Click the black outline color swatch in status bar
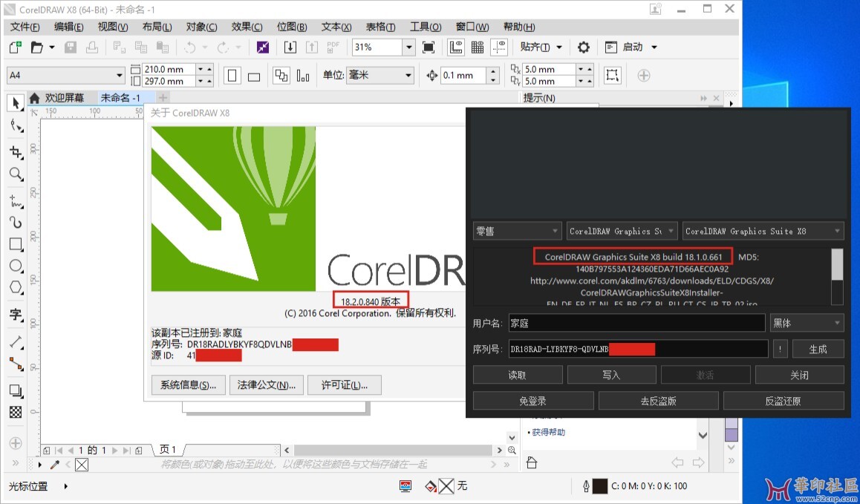The height and width of the screenshot is (504, 860). (601, 486)
